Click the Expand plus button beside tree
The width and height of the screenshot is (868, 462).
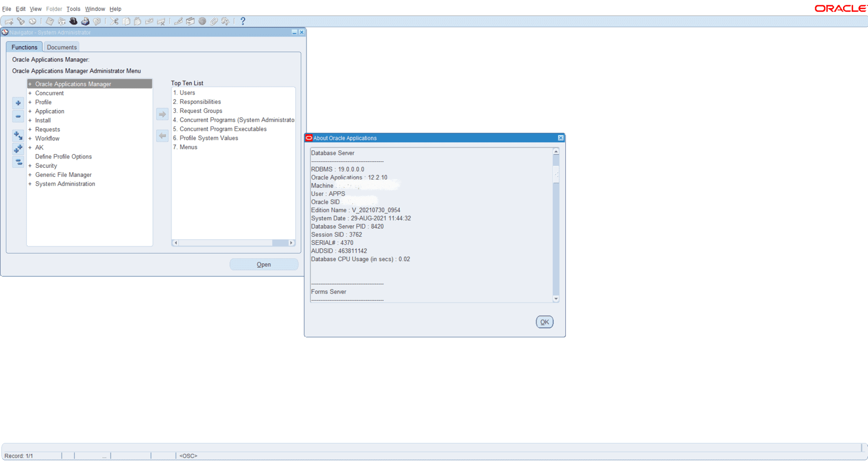coord(18,103)
